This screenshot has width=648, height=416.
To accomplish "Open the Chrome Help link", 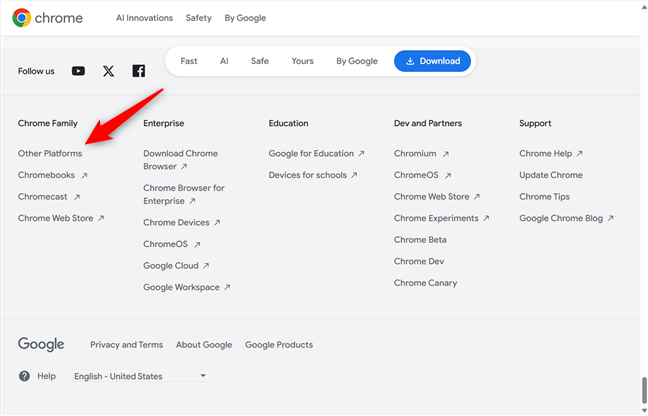I will pos(551,153).
